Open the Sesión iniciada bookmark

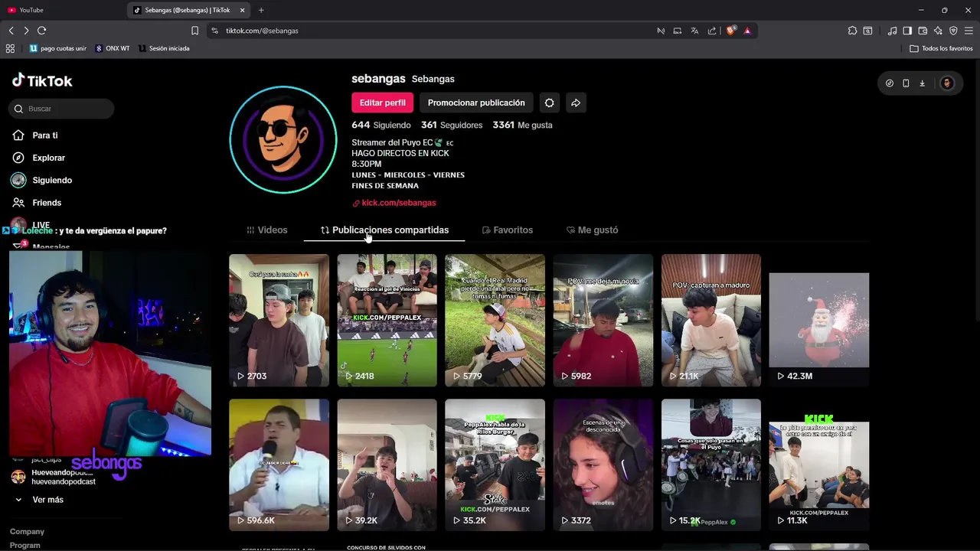[164, 48]
